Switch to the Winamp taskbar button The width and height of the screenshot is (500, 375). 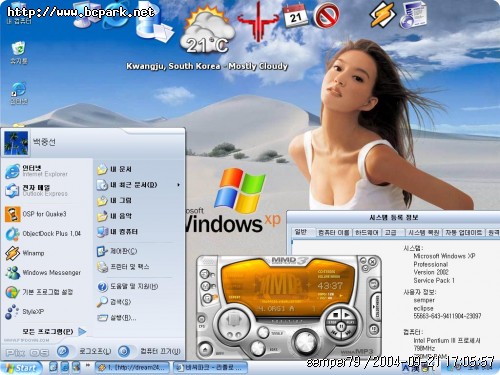pyautogui.click(x=132, y=368)
